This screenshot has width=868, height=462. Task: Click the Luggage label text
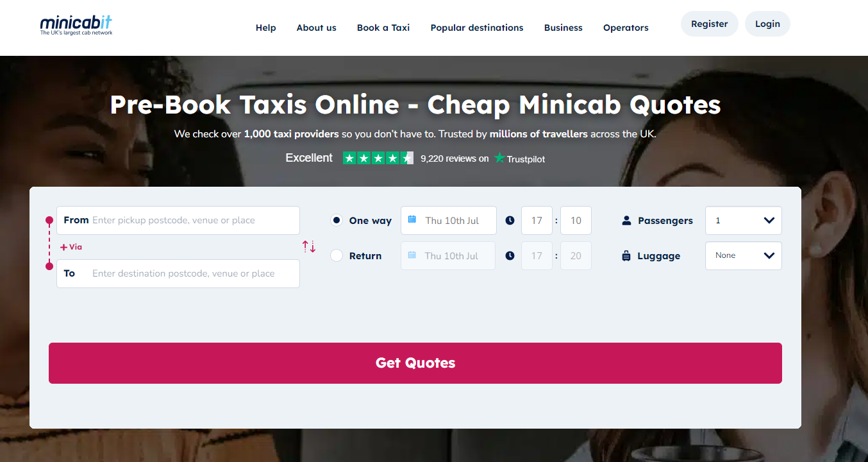pyautogui.click(x=659, y=256)
